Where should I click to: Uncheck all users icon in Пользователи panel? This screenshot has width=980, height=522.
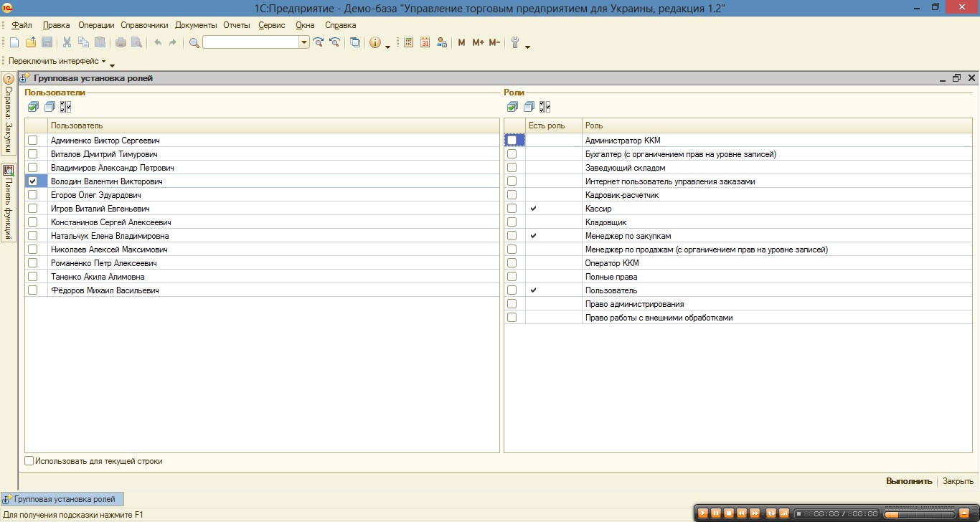click(50, 107)
